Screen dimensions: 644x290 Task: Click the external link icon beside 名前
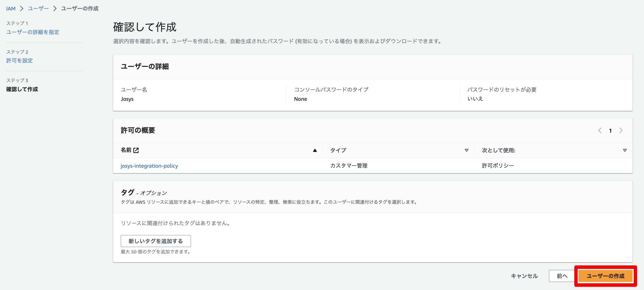pyautogui.click(x=136, y=150)
